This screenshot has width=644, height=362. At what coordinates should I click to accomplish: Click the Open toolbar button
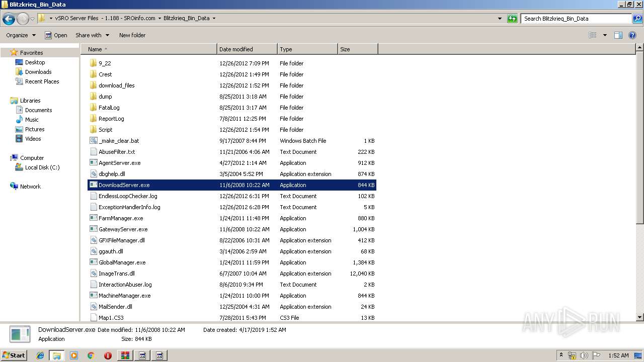pyautogui.click(x=56, y=35)
